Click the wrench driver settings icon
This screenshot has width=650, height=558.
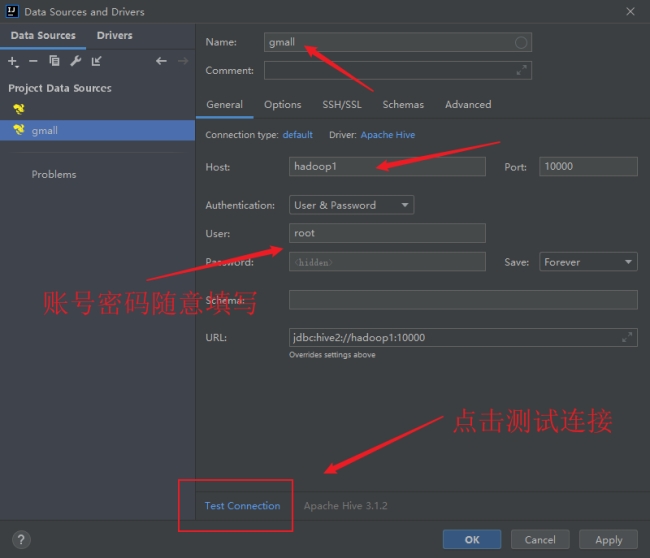pyautogui.click(x=75, y=62)
